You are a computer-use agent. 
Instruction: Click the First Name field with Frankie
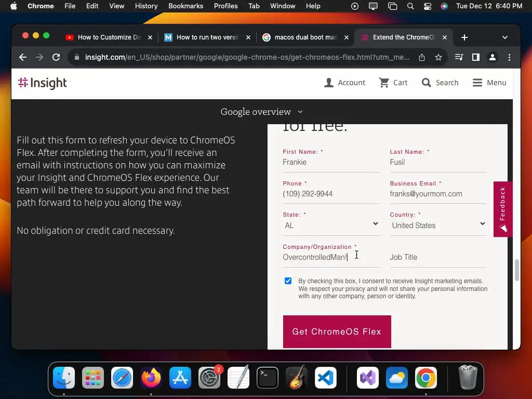[x=331, y=162]
